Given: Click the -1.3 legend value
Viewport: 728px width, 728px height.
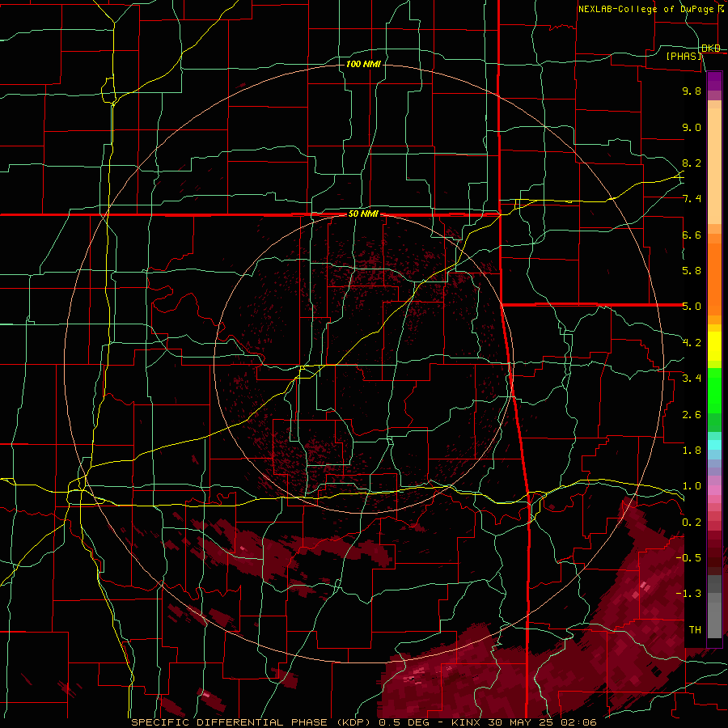Looking at the screenshot, I should point(688,594).
